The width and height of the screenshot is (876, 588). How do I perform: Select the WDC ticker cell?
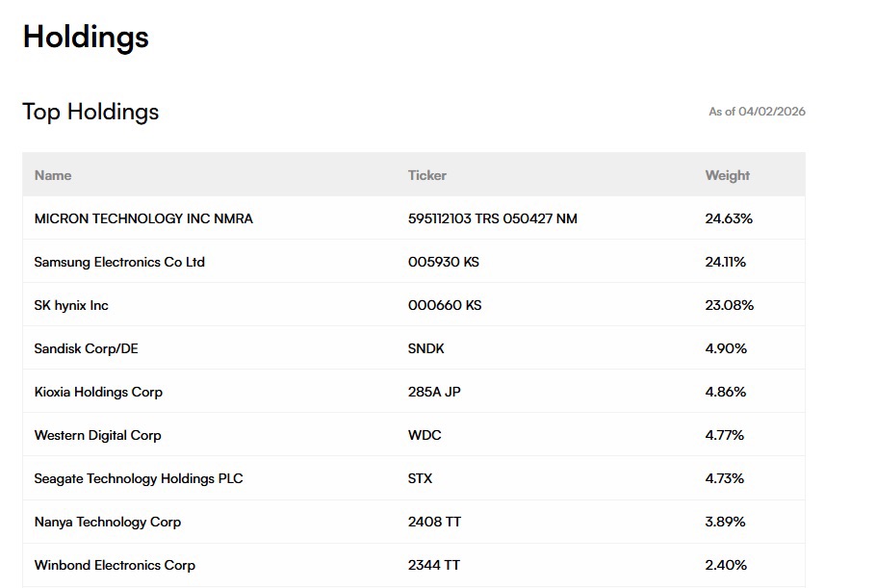[425, 435]
